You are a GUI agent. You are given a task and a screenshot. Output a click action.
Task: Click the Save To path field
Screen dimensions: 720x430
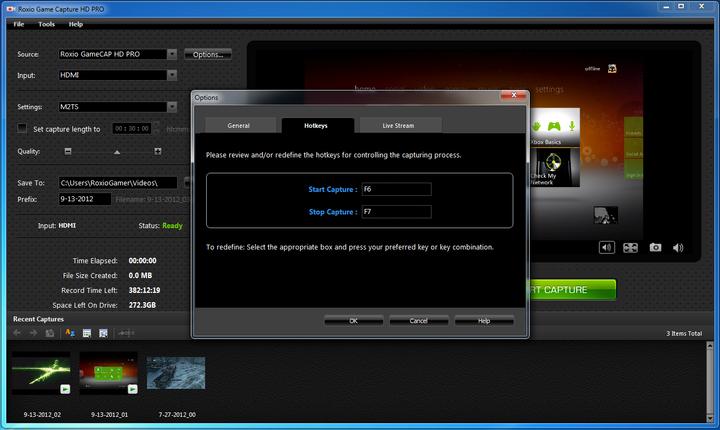tap(118, 183)
